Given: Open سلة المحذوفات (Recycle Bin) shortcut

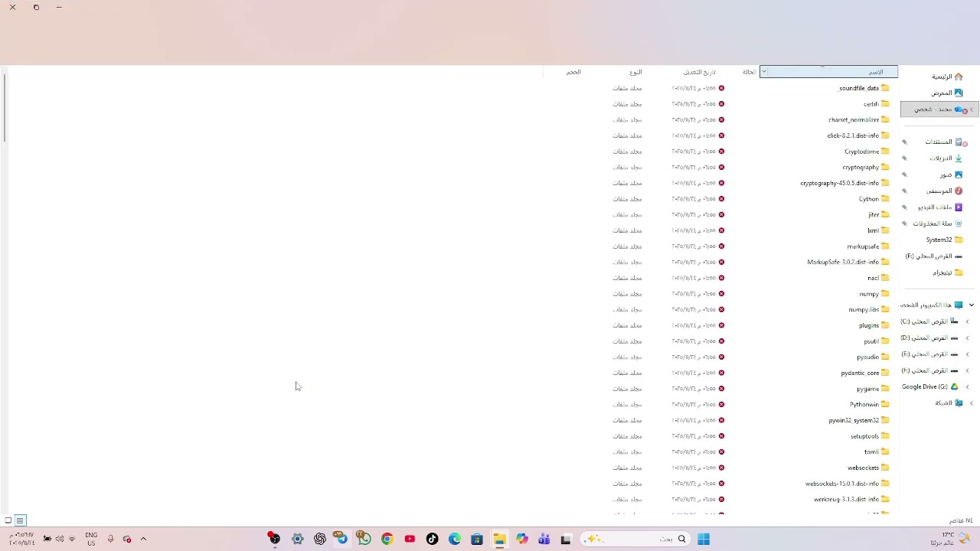Looking at the screenshot, I should pyautogui.click(x=938, y=223).
